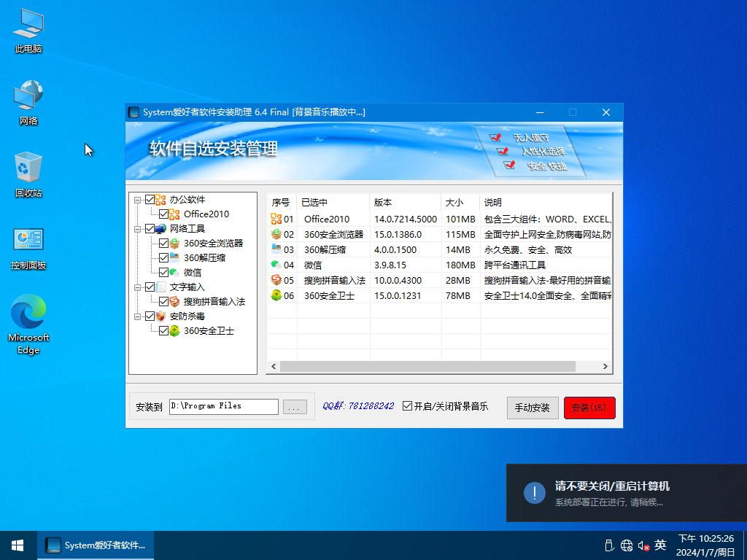Screen dimensions: 747x560
Task: Deselect the 360解压缩 checkbox
Action: click(x=163, y=258)
